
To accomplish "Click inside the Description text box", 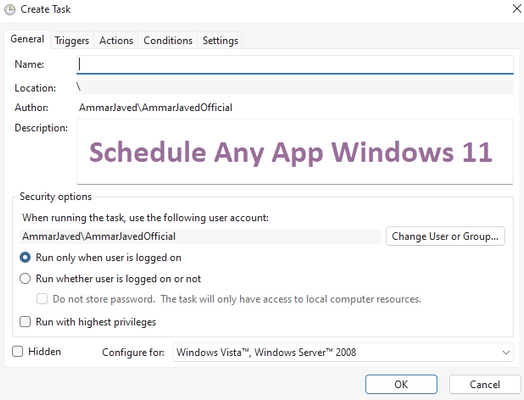I will [x=295, y=151].
